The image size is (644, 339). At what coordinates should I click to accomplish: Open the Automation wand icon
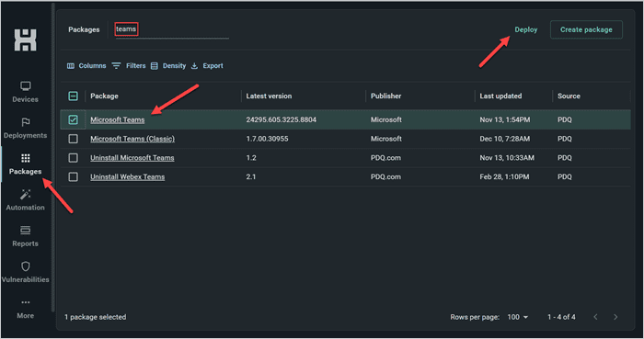[x=26, y=194]
